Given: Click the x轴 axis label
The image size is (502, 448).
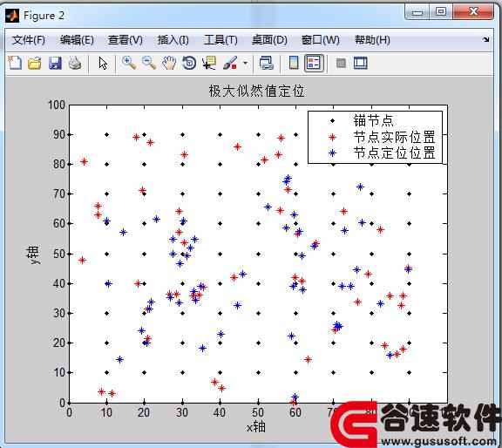Looking at the screenshot, I should coord(256,426).
